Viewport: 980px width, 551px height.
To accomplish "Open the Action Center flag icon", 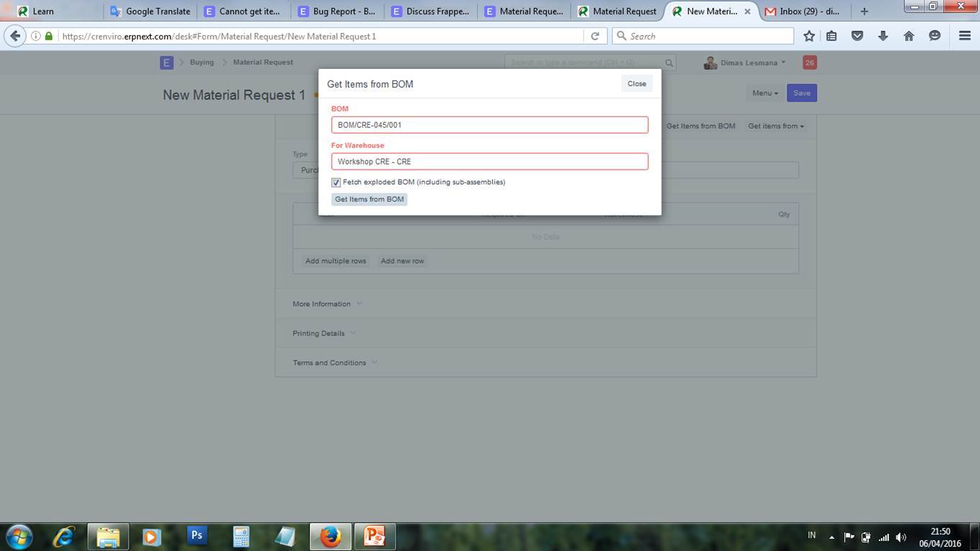I will point(849,537).
